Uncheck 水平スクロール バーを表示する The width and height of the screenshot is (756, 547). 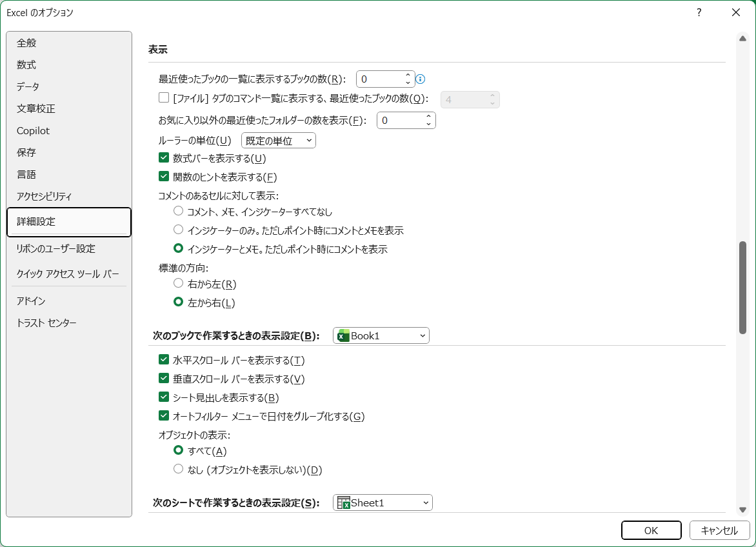(164, 359)
